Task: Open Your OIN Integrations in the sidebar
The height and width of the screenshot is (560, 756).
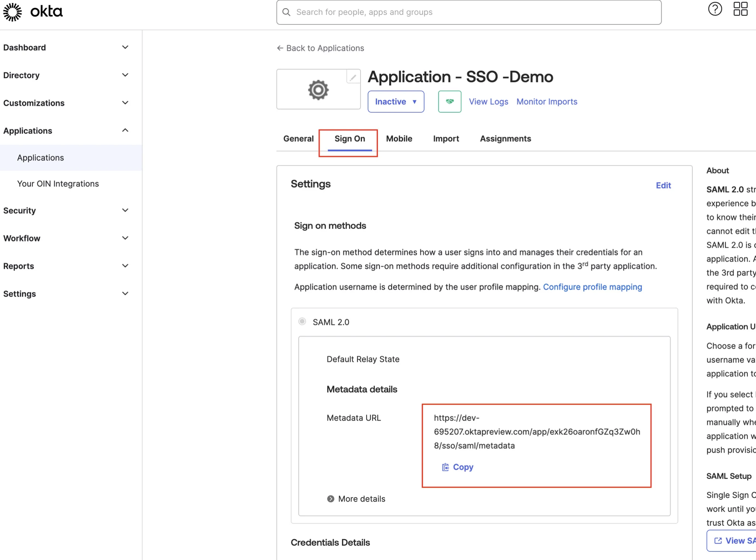Action: click(58, 184)
